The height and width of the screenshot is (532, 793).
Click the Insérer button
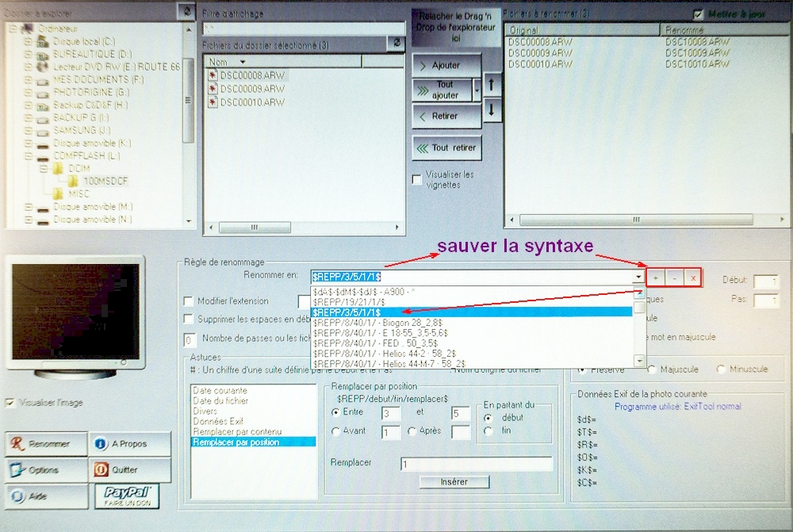click(454, 482)
